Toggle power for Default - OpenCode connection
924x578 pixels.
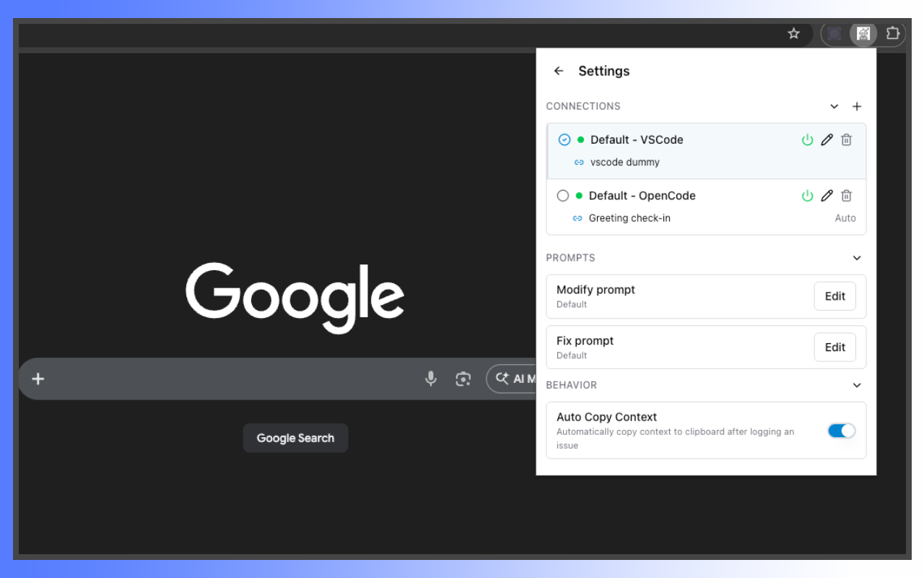[x=808, y=195]
